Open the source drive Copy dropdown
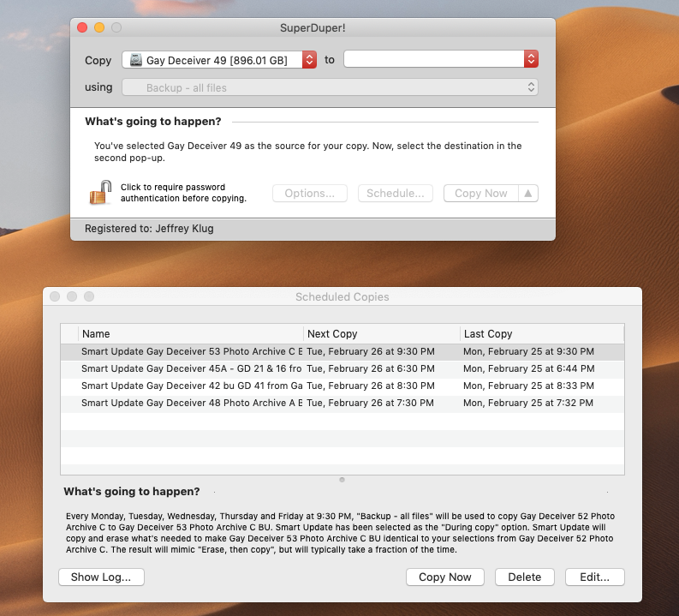Image resolution: width=679 pixels, height=616 pixels. coord(219,60)
